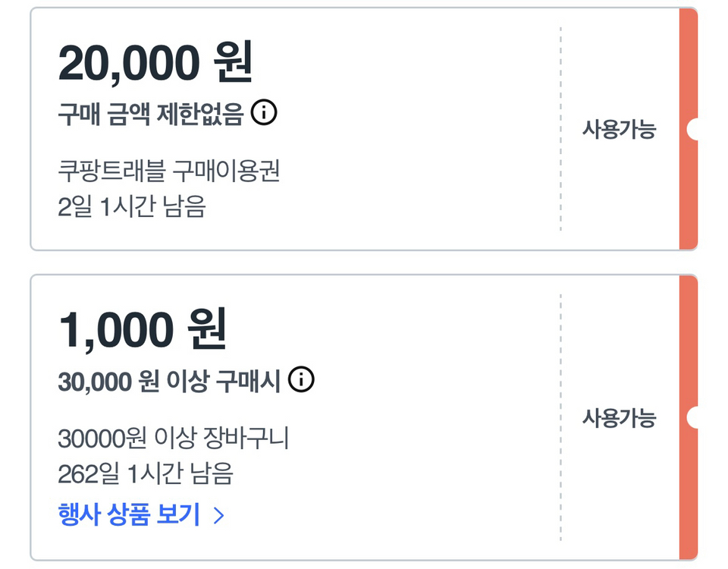Click the notch on the 1,000 원 coupon edge
Screen dimensions: 728x569
coord(692,417)
